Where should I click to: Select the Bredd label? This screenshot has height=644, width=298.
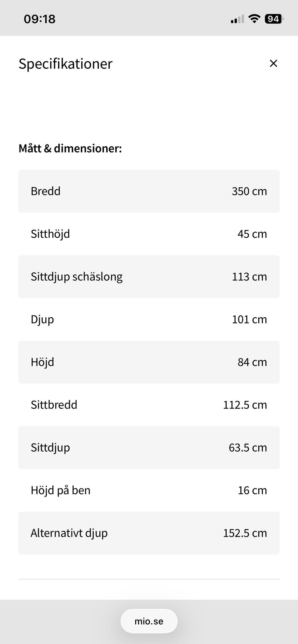coord(46,191)
